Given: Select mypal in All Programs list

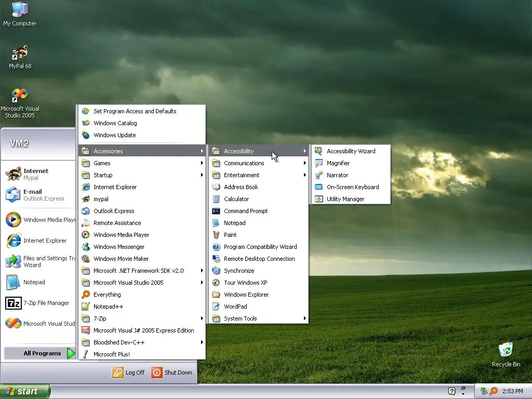Looking at the screenshot, I should (x=142, y=199).
